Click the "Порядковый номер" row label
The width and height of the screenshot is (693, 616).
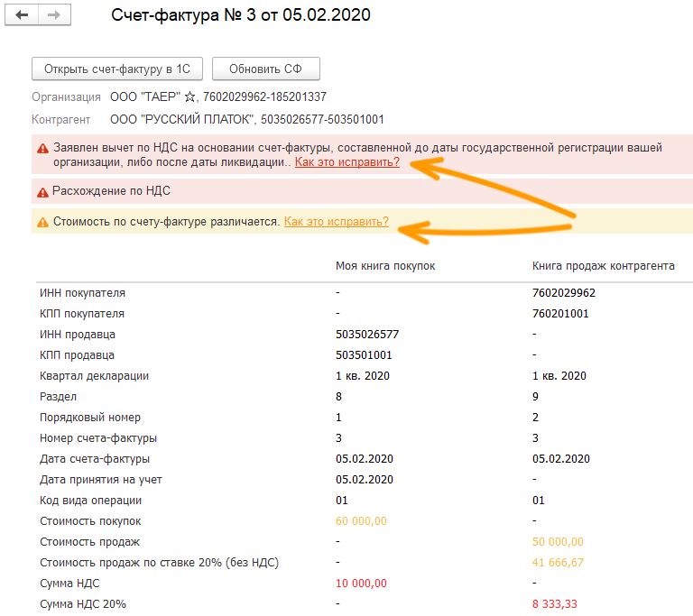tap(90, 418)
